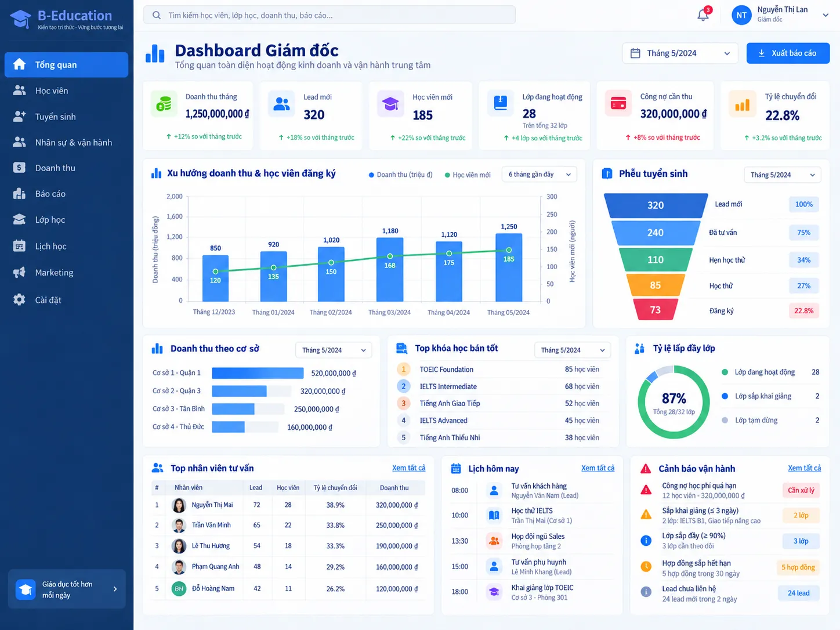Image resolution: width=840 pixels, height=630 pixels.
Task: Open the Tuyển sinh sidebar menu
Action: [x=66, y=117]
